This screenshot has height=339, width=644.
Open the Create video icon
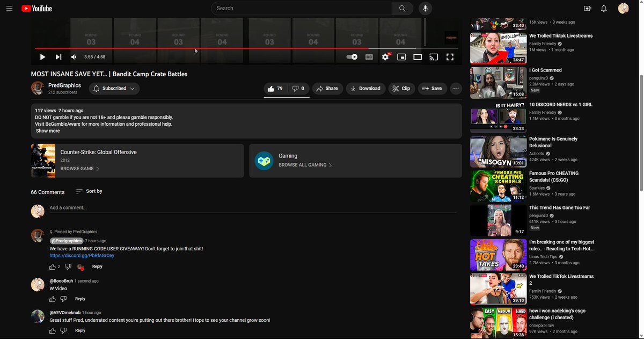[x=588, y=9]
